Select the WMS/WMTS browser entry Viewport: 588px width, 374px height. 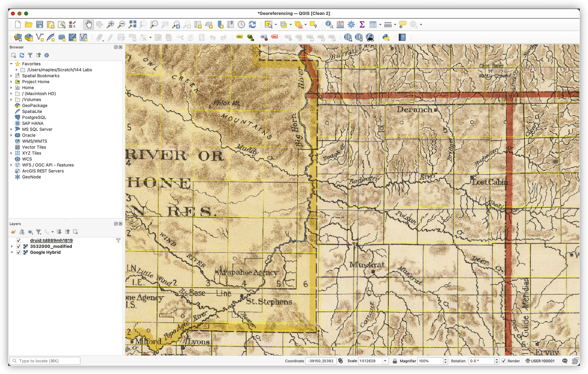(x=35, y=141)
